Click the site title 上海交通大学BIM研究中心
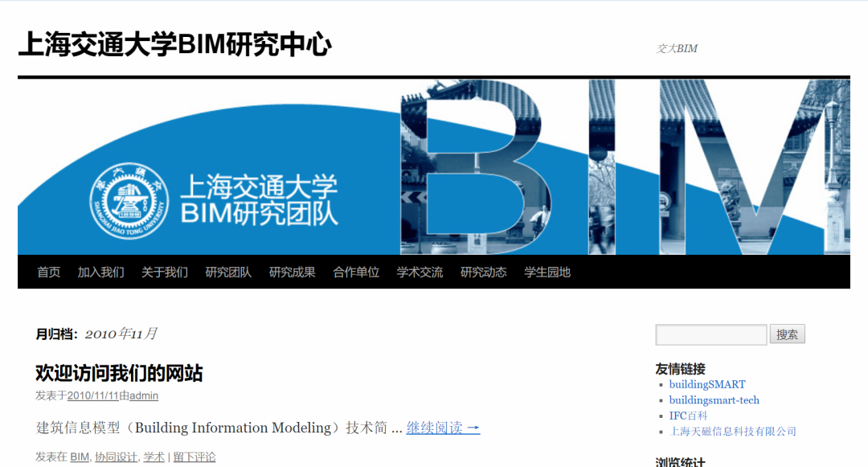The image size is (868, 467). point(175,45)
